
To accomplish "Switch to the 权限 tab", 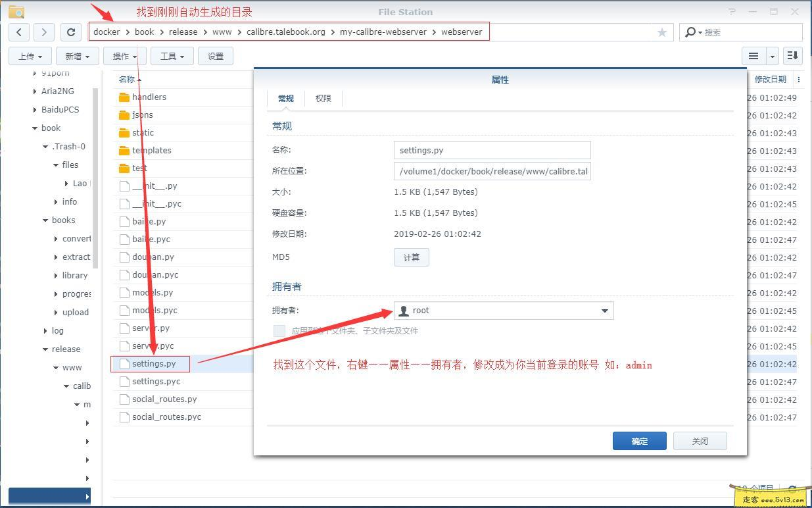I will 323,98.
